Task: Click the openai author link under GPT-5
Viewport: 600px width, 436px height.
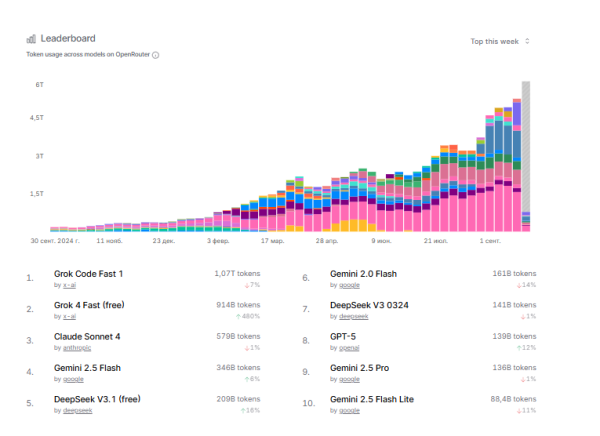Action: pyautogui.click(x=349, y=349)
